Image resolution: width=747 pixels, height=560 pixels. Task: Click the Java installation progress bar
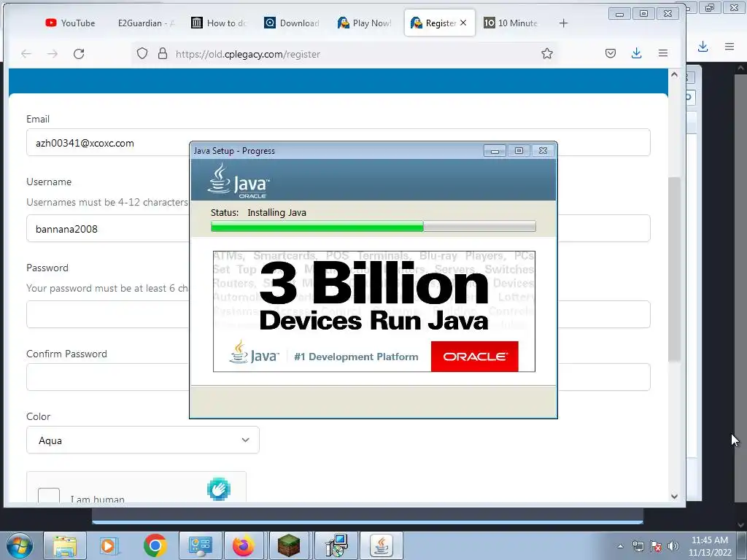(x=373, y=226)
